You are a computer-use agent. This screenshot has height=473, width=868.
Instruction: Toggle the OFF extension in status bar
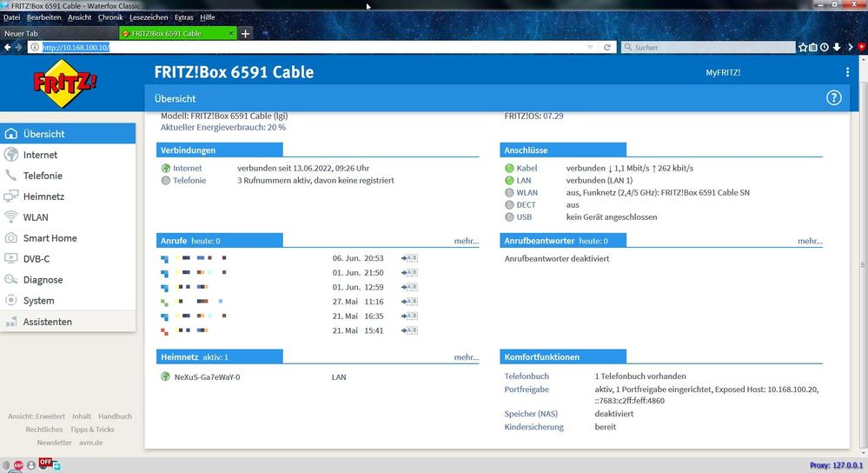[45, 462]
